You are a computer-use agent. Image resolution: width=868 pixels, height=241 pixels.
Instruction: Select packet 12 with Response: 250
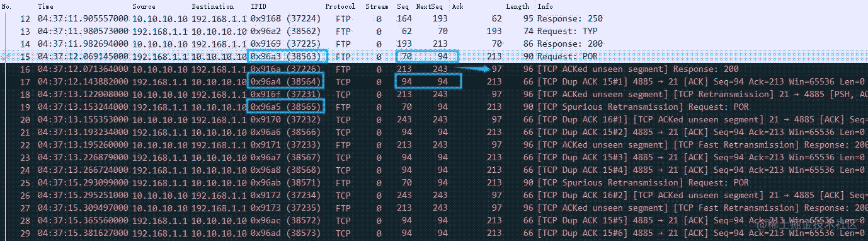[434, 18]
